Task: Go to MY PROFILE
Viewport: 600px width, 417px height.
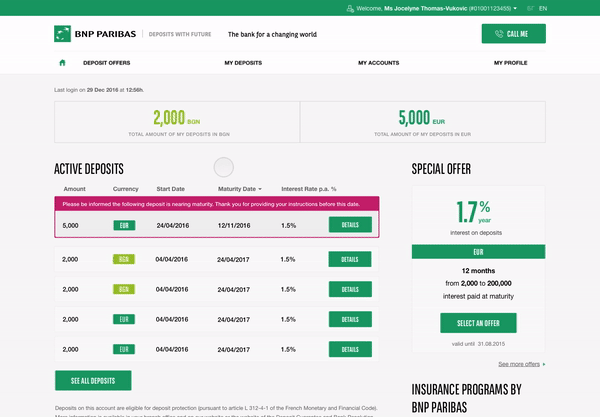Action: (510, 63)
